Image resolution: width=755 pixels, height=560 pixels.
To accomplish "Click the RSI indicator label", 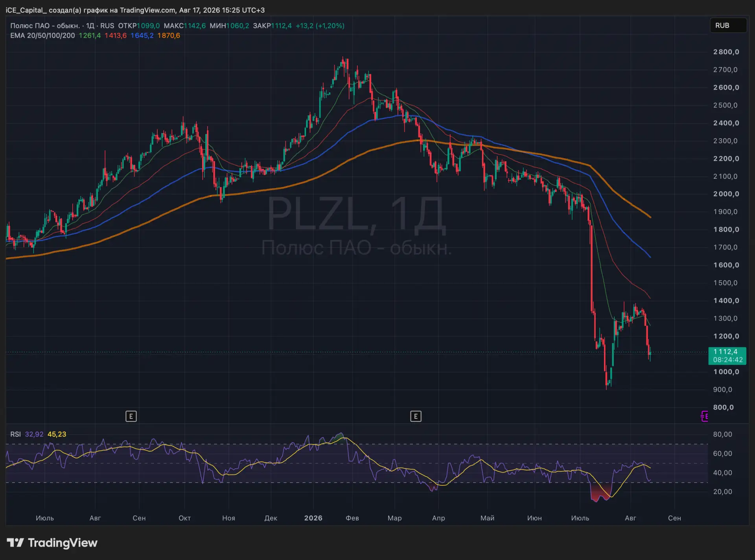I will 15,434.
